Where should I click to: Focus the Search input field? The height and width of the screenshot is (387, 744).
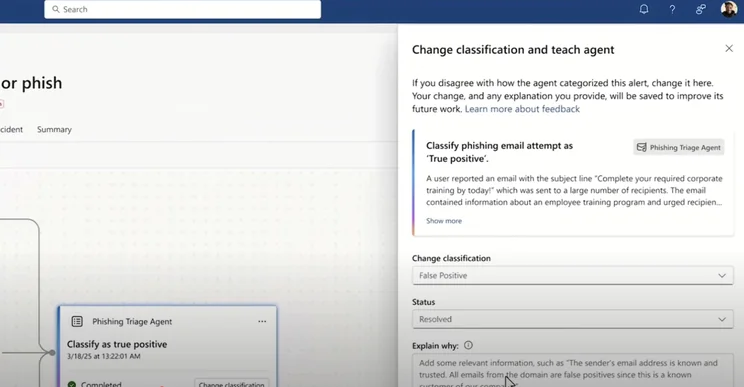click(x=183, y=9)
